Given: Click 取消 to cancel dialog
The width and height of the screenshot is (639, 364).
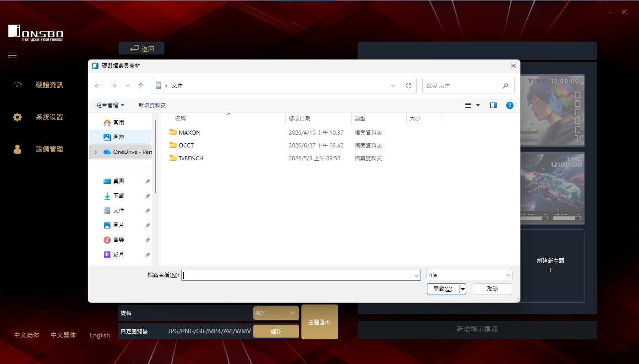Looking at the screenshot, I should 492,289.
